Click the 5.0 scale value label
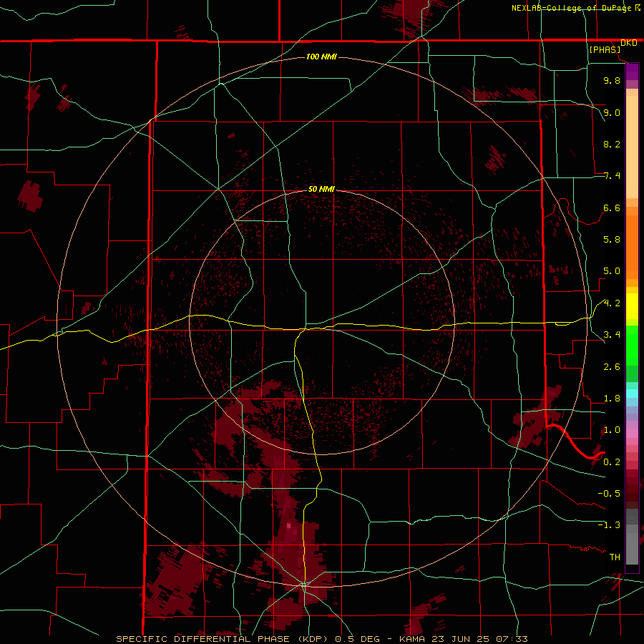 click(x=612, y=271)
